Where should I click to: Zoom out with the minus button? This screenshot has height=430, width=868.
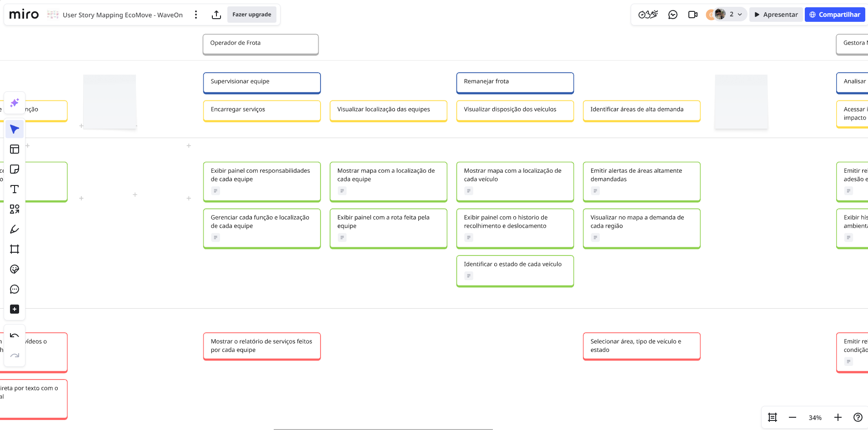click(793, 417)
